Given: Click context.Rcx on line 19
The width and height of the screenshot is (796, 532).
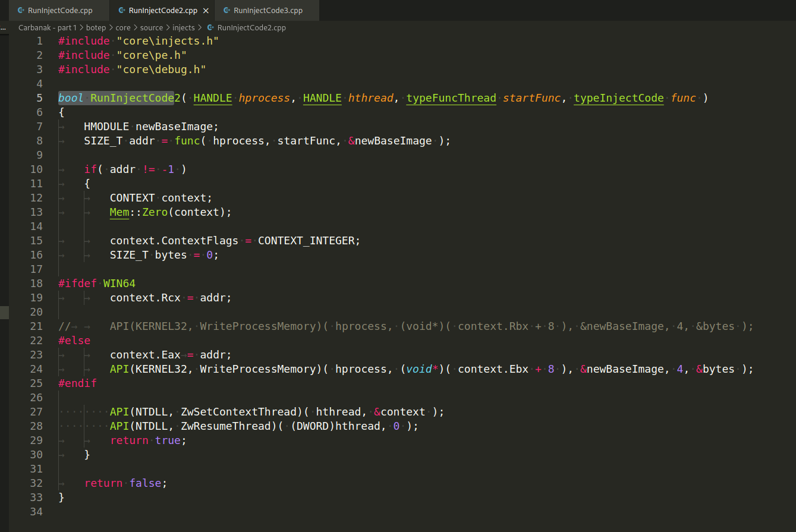Looking at the screenshot, I should coord(145,298).
